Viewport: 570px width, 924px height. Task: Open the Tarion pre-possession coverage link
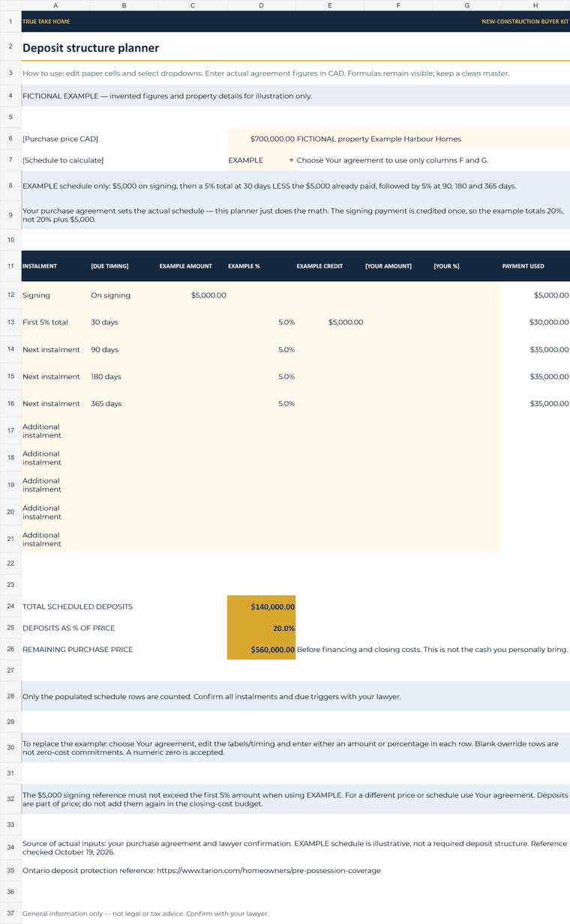click(268, 871)
